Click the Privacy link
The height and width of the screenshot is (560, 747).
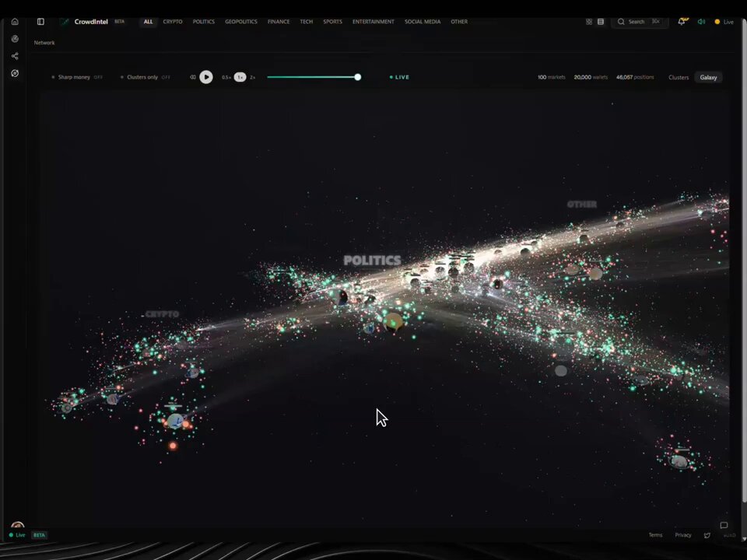(682, 535)
